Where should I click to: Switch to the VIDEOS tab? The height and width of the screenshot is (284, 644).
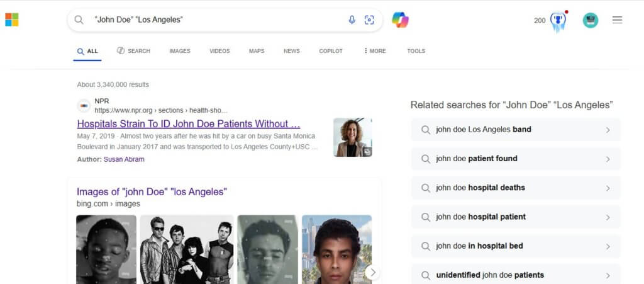pyautogui.click(x=219, y=51)
